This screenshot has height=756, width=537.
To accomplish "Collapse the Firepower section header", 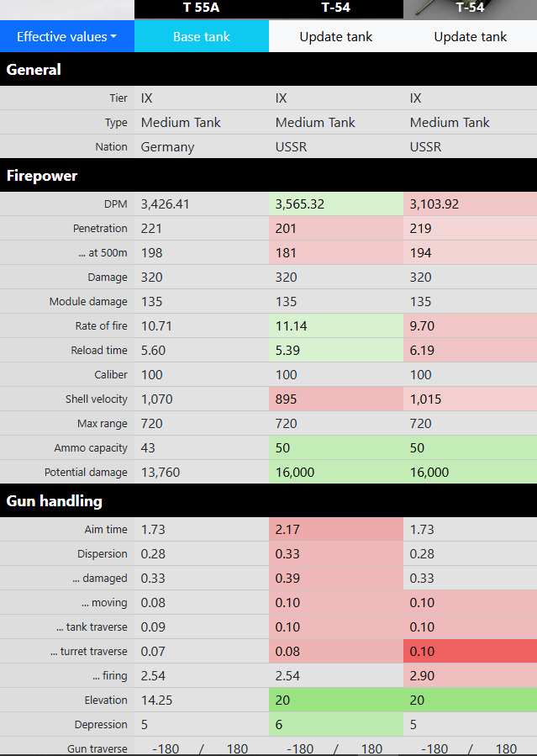I will 42,176.
